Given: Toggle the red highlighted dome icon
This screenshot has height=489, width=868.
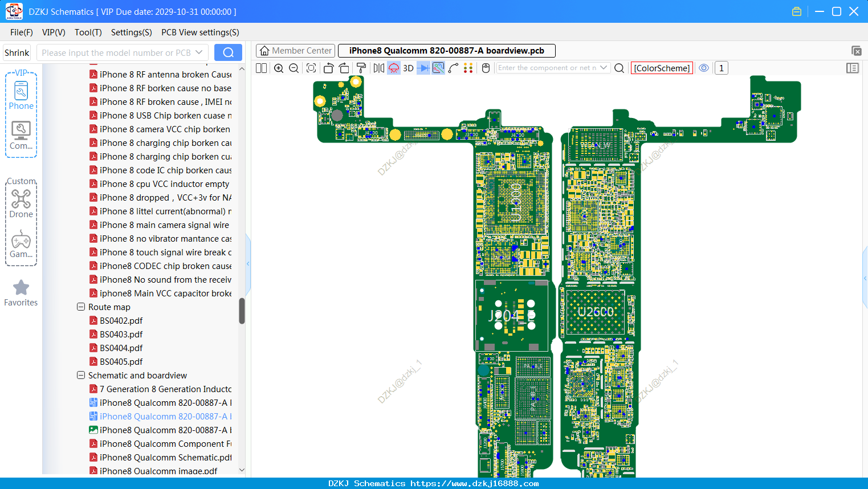Looking at the screenshot, I should tap(394, 68).
